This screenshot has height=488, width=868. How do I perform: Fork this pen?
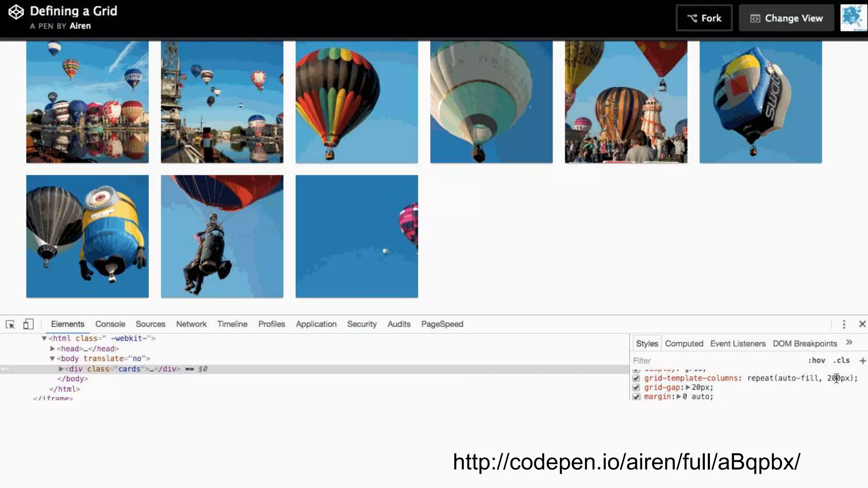[x=704, y=18]
